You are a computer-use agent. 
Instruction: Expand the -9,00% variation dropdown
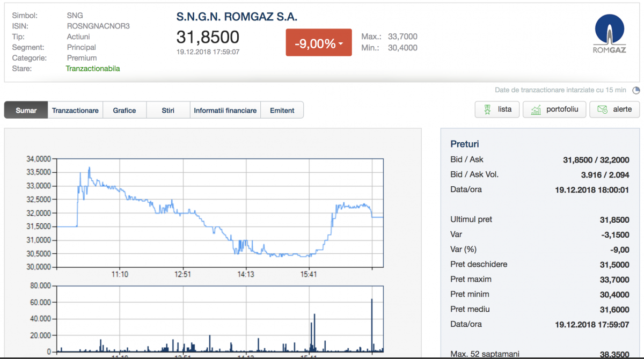point(318,43)
